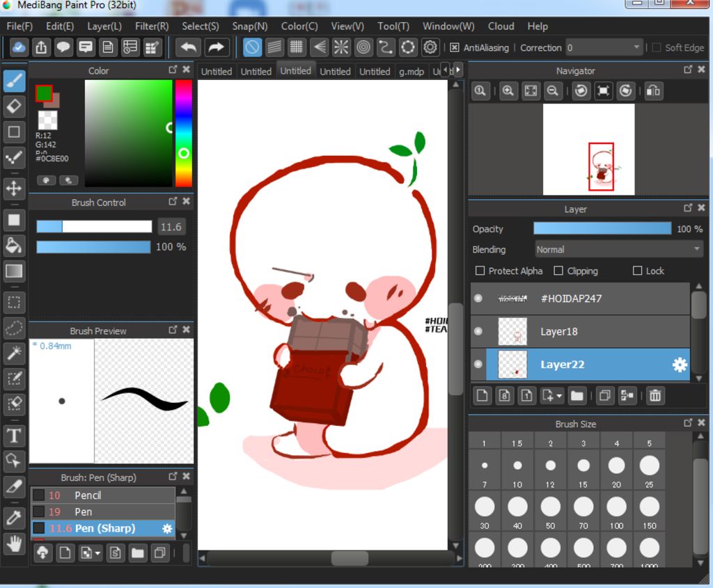This screenshot has height=588, width=713.
Task: Select the Brush tool in left toolbar
Action: pyautogui.click(x=14, y=81)
